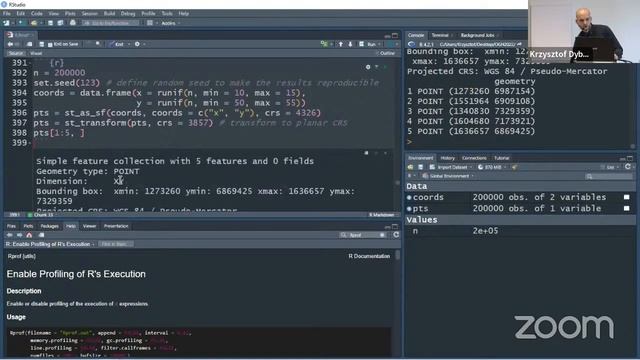Open coords data viewer grid icon

[627, 198]
